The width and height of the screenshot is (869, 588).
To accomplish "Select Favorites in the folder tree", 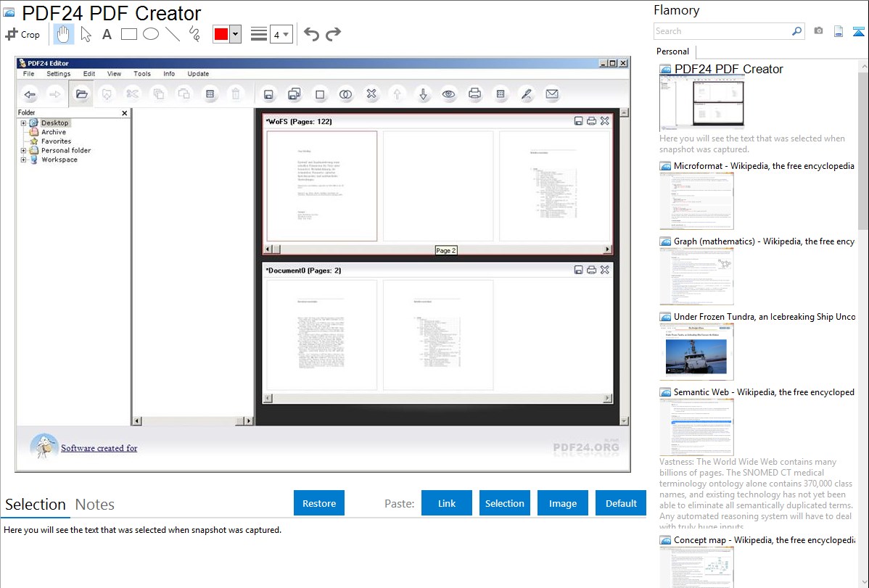I will point(56,141).
